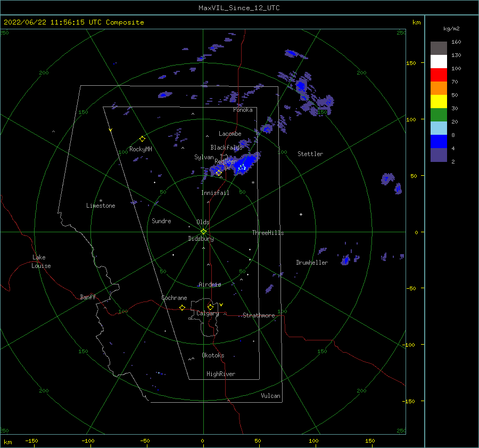Click the -150 tick label on the bottom axis
This screenshot has height=448, width=479.
[31, 441]
